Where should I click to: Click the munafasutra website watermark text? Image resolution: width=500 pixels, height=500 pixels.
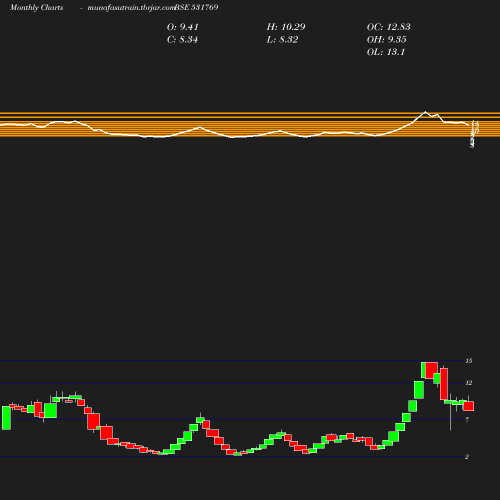coord(131,7)
